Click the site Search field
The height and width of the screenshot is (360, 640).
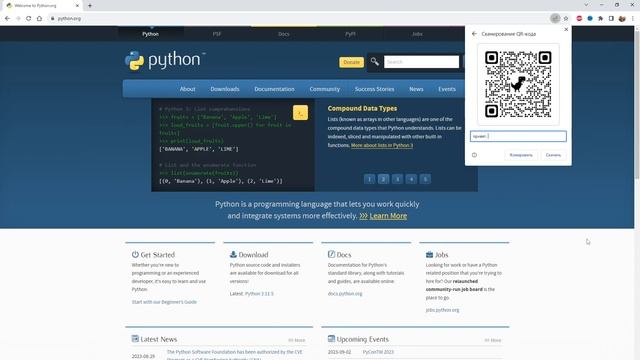[421, 62]
